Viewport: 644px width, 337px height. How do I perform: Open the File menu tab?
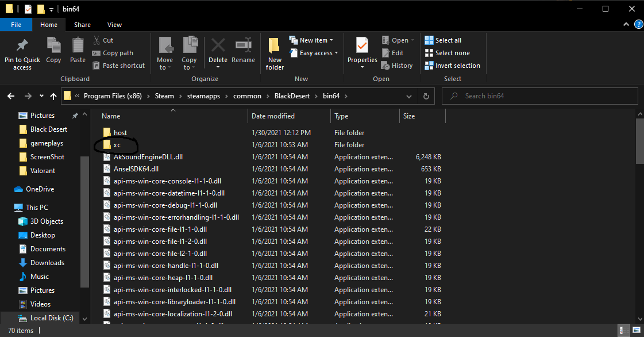(16, 25)
